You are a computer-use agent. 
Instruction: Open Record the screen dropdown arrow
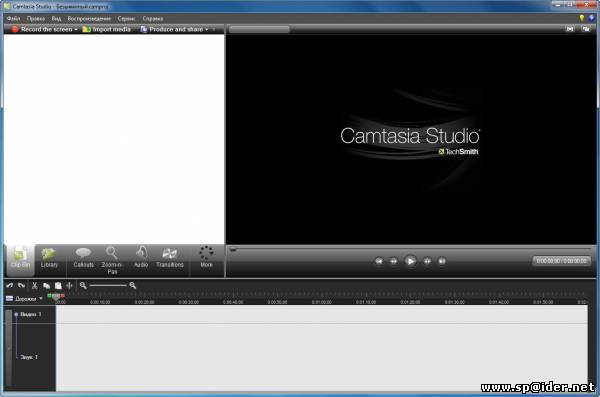click(76, 29)
